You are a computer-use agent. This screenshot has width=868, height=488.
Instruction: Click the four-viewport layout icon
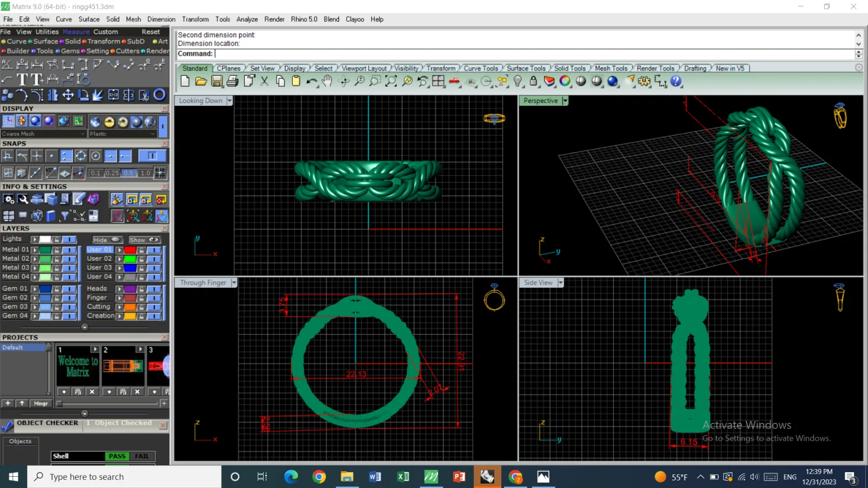(x=438, y=81)
